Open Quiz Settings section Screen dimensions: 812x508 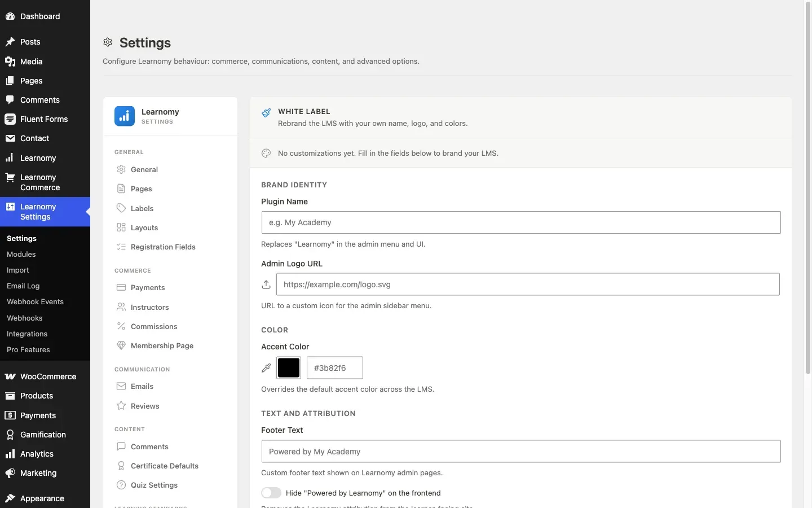tap(170, 485)
